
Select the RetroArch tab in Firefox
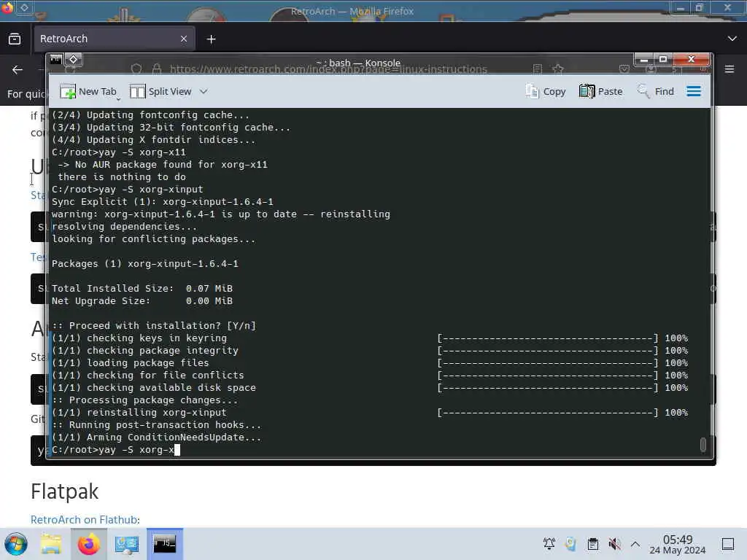tap(114, 39)
